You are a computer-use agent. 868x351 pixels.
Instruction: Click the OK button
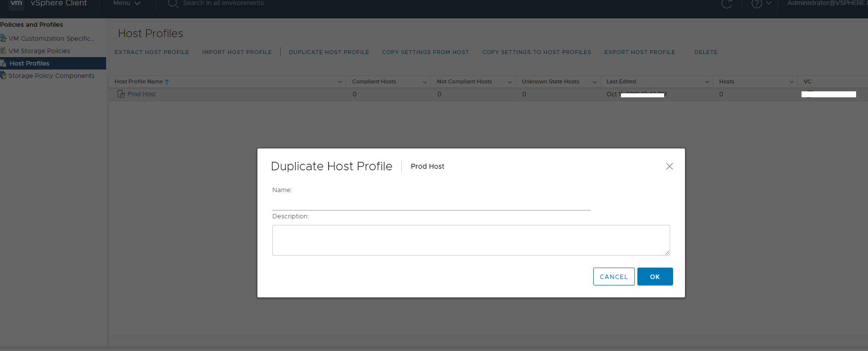[x=655, y=277]
